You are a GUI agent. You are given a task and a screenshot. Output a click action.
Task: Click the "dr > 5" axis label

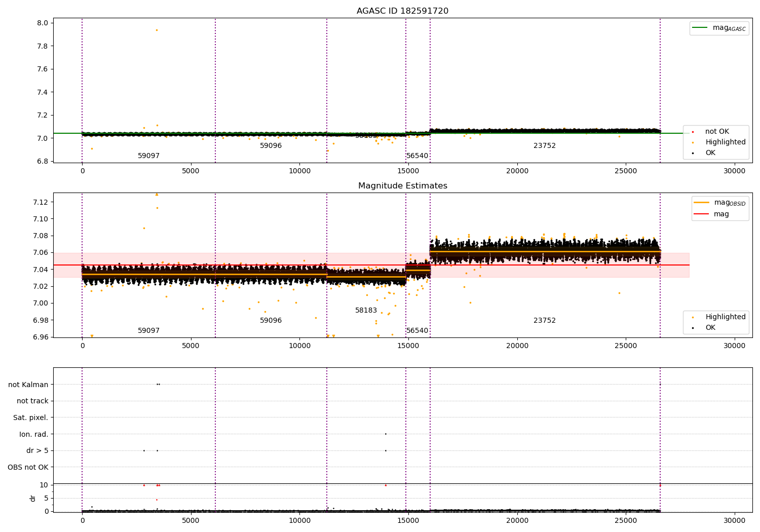pyautogui.click(x=37, y=451)
